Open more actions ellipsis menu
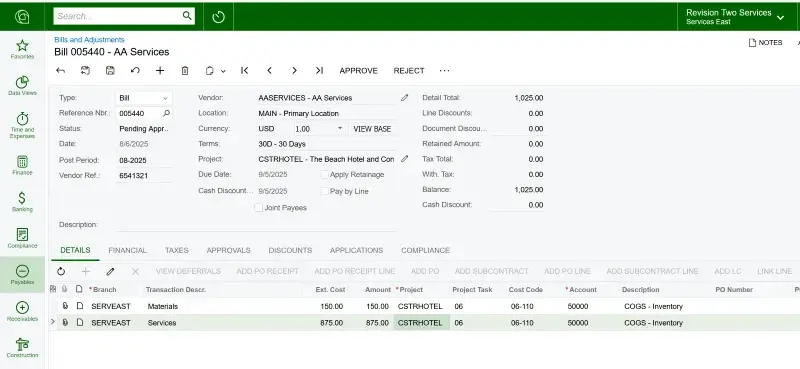This screenshot has width=800, height=369. pos(444,70)
